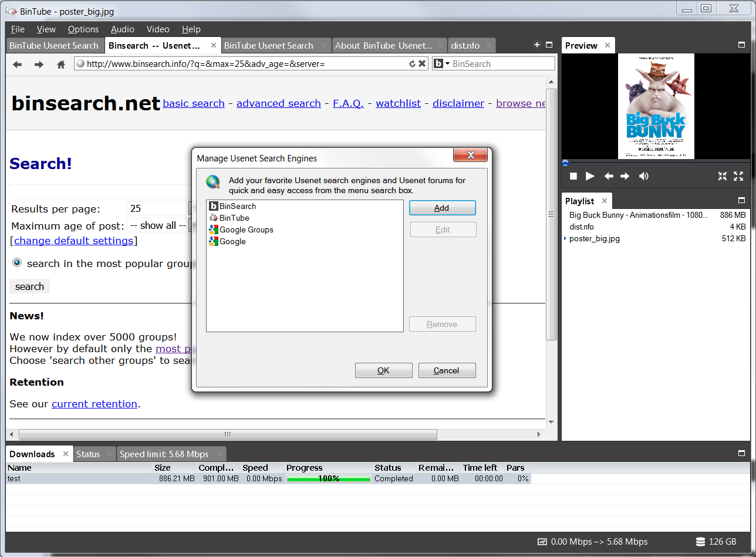756x557 pixels.
Task: Click the Preview player seek bar
Action: click(x=656, y=162)
